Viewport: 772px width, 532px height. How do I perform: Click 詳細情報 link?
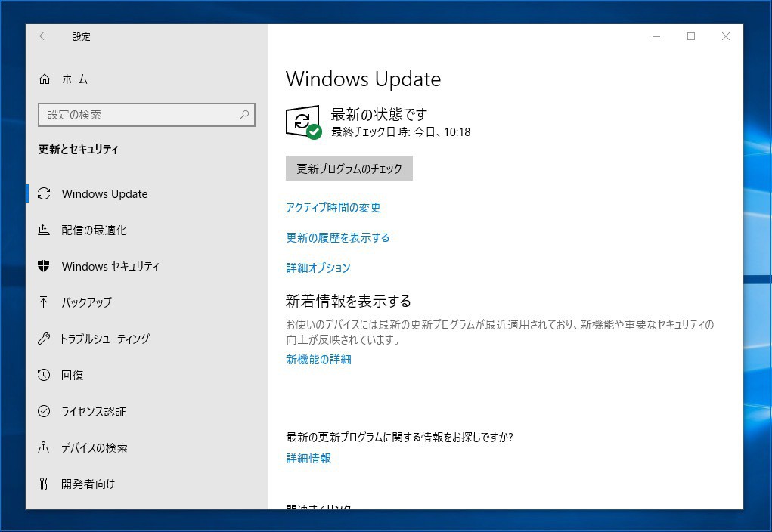[x=308, y=459]
